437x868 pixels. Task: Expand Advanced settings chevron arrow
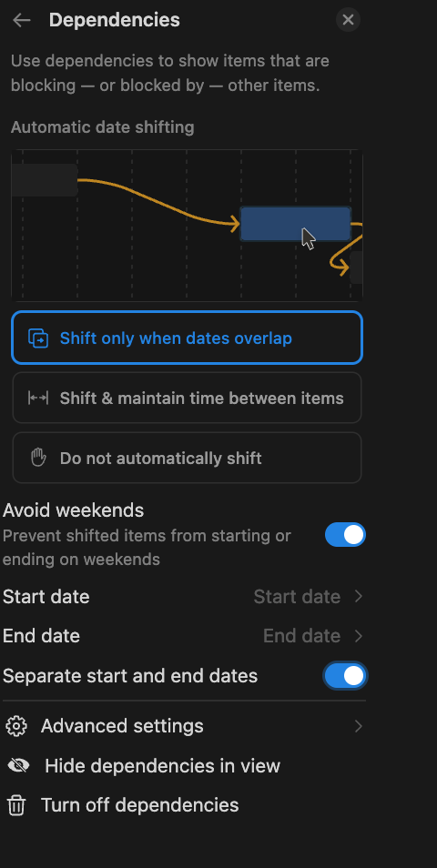click(359, 726)
